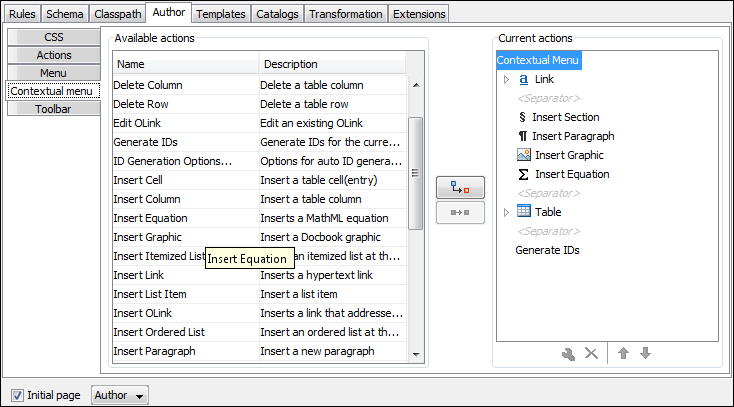Expand the Table tree node
The height and width of the screenshot is (407, 734).
point(506,212)
